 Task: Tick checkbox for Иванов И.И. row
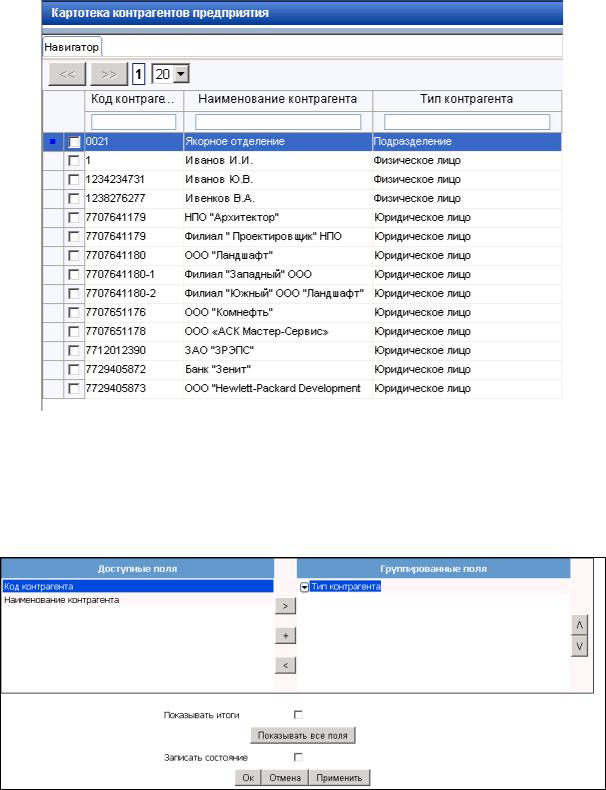pyautogui.click(x=74, y=161)
